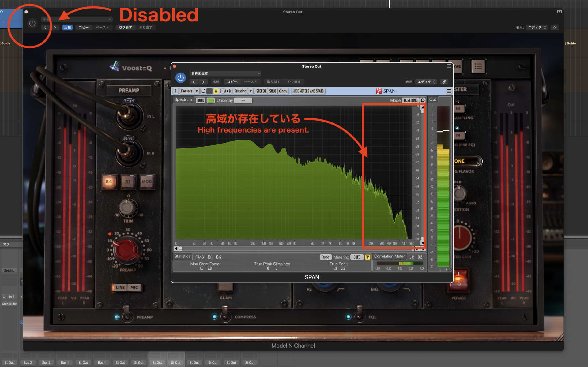Click the spectrum range up arrow
The height and width of the screenshot is (367, 588).
point(422,107)
